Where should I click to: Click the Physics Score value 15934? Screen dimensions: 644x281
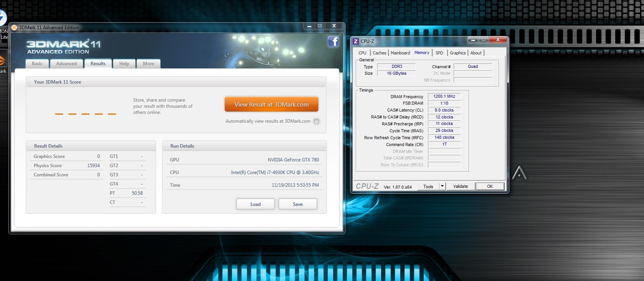[x=94, y=166]
